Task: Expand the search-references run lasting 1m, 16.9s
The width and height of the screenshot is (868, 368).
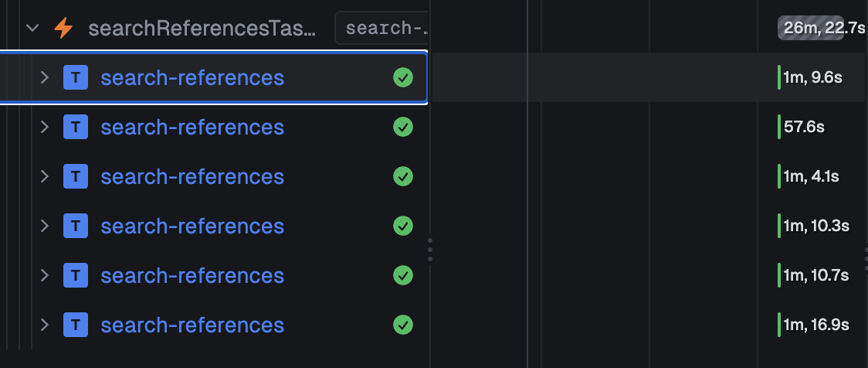Action: pos(45,325)
